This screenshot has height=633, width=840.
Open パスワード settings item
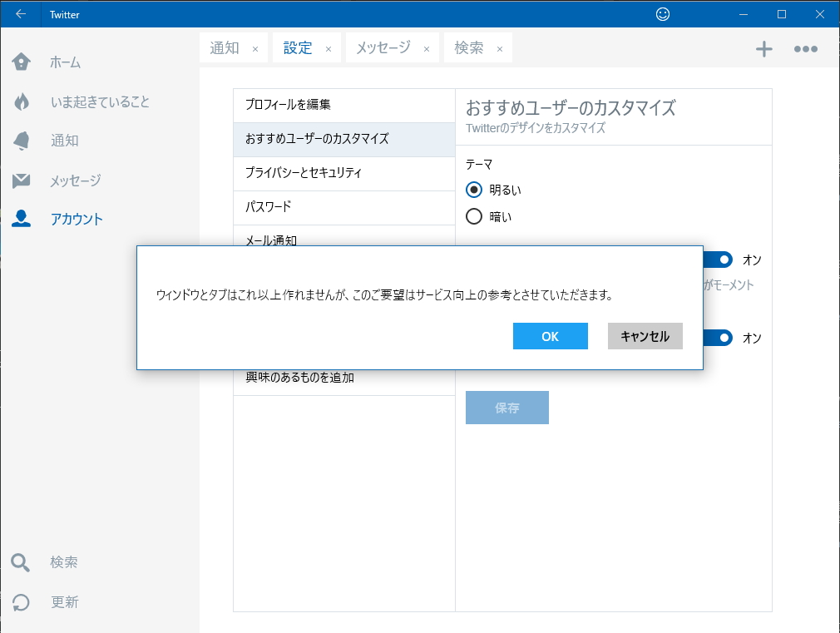344,207
